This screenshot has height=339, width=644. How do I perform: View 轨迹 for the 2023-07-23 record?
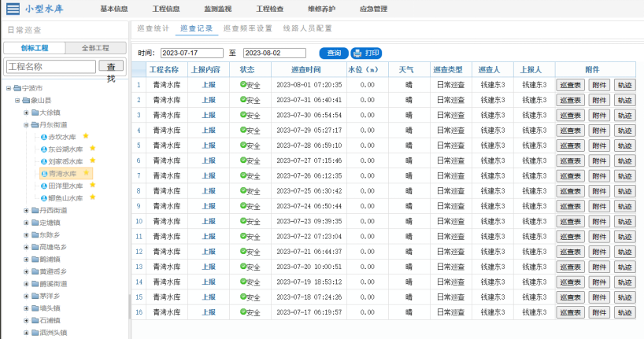[624, 221]
